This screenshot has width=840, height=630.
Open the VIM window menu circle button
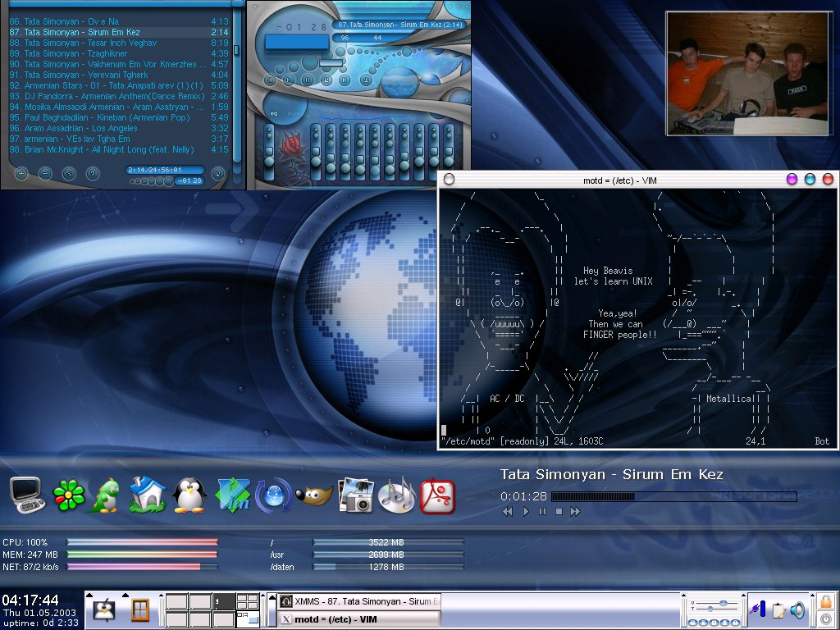pyautogui.click(x=449, y=180)
